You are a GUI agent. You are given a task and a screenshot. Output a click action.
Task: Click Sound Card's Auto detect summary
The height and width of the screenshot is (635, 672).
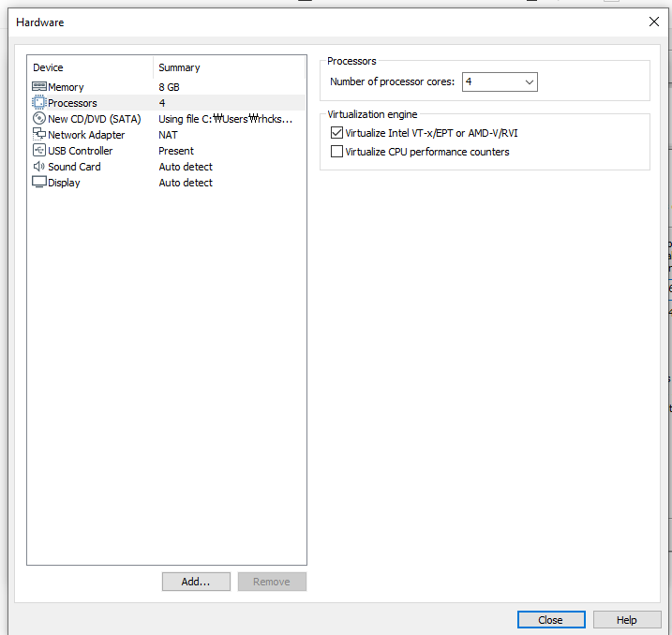coord(186,167)
